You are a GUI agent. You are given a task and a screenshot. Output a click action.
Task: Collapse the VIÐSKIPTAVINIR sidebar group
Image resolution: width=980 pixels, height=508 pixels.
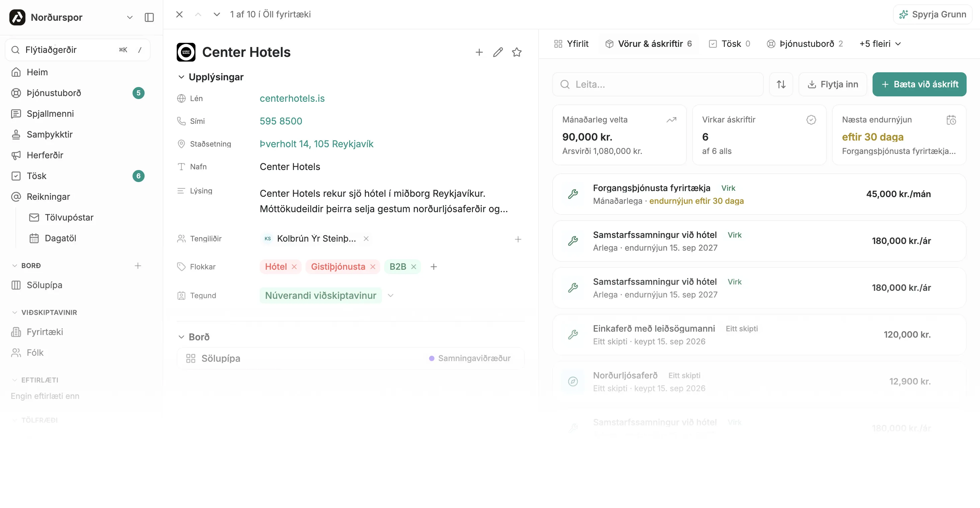tap(14, 313)
